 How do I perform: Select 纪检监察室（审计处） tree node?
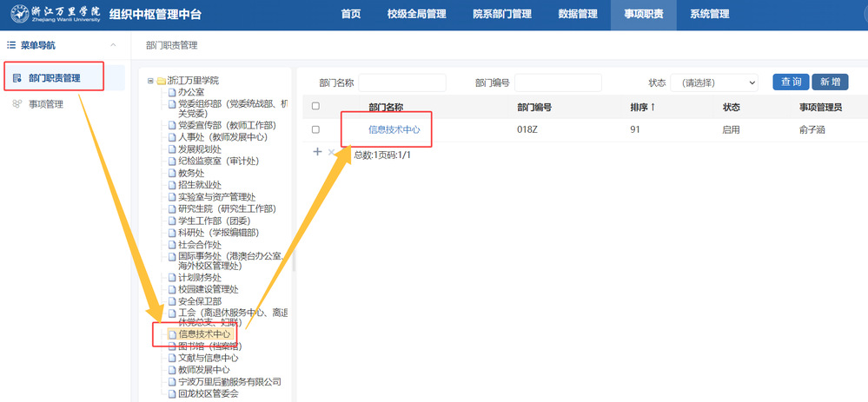tap(219, 161)
